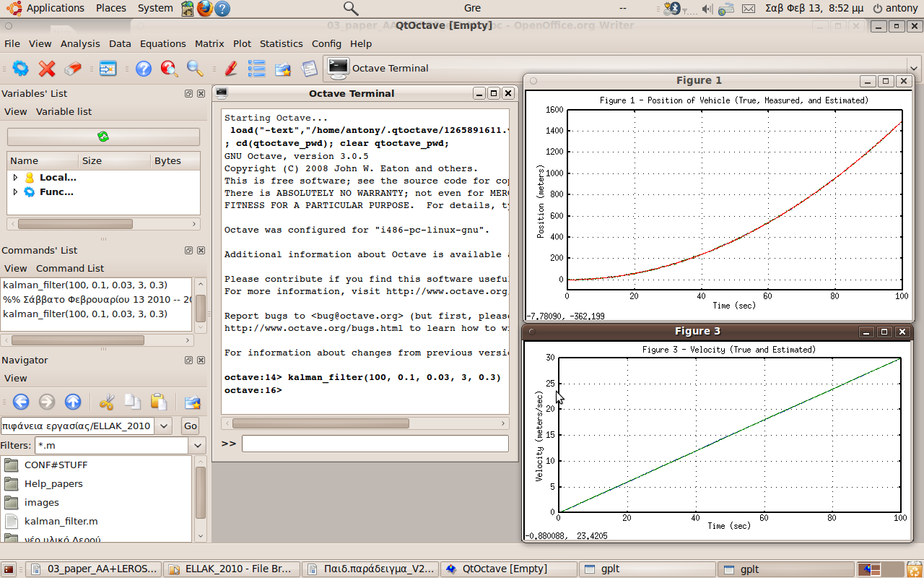
Task: Switch to ELLAK_2010 File Browser taskbar button
Action: (x=232, y=569)
